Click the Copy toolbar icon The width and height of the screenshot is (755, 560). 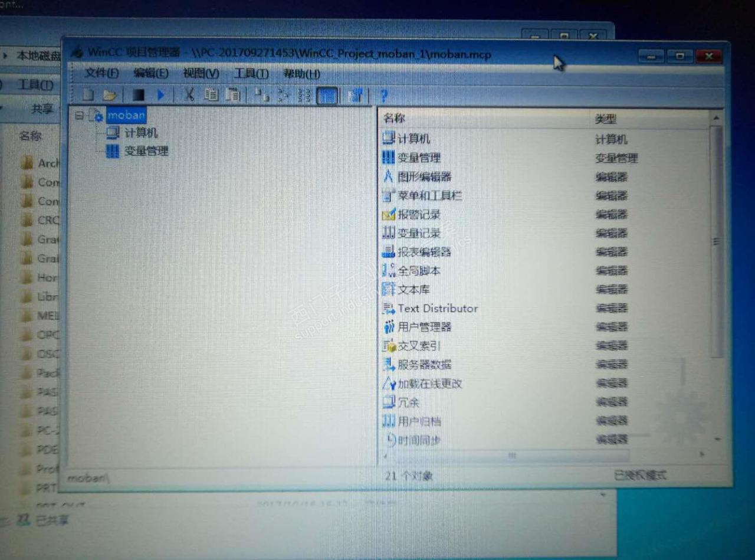211,94
